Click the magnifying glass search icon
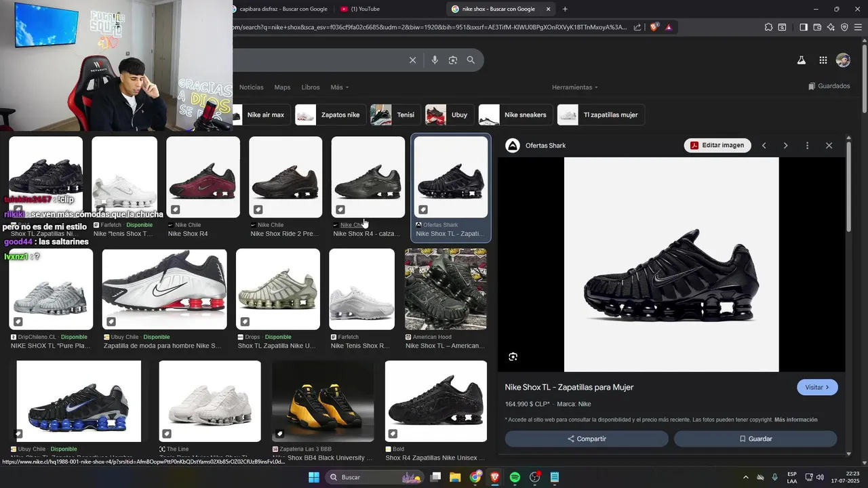The width and height of the screenshot is (868, 488). pyautogui.click(x=471, y=60)
